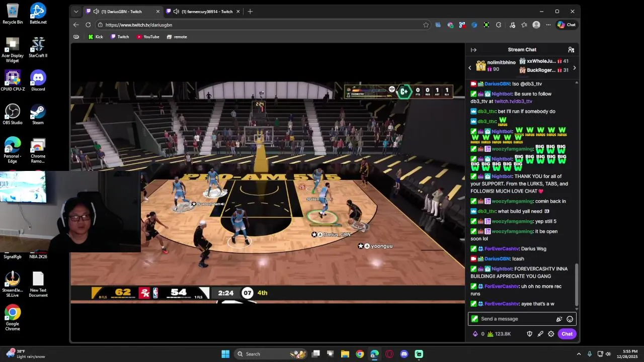Viewport: 644px width, 362px height.
Task: Select the Google Chrome desktop icon
Action: tap(13, 317)
